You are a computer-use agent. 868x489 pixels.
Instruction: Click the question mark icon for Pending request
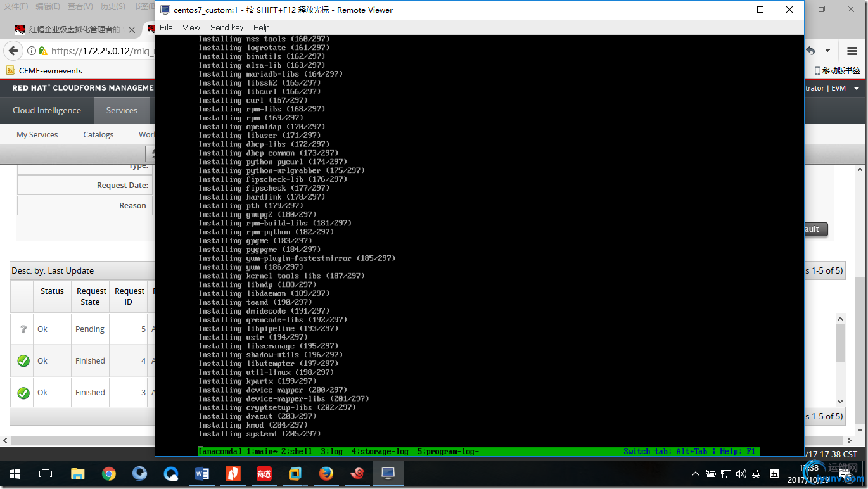click(x=23, y=329)
